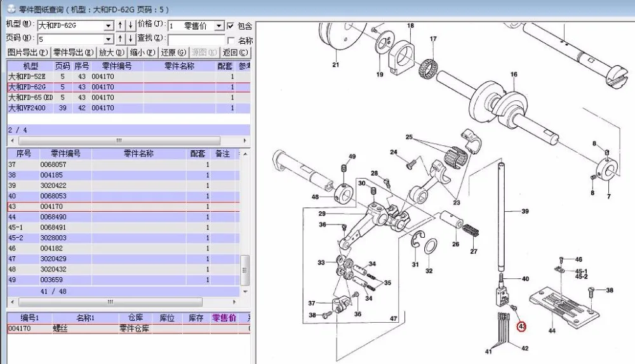
Task: Click the parts list's horizontal scrollbar thumb
Action: pos(110,302)
